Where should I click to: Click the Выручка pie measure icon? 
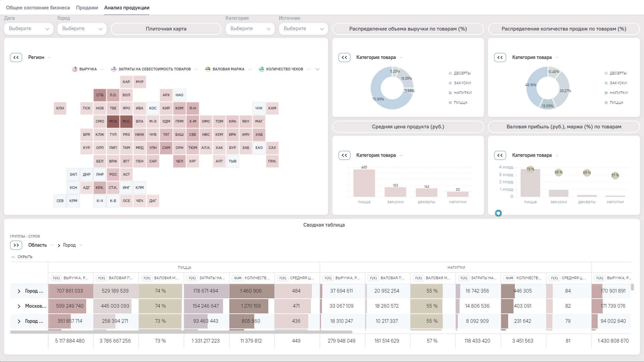coord(74,69)
